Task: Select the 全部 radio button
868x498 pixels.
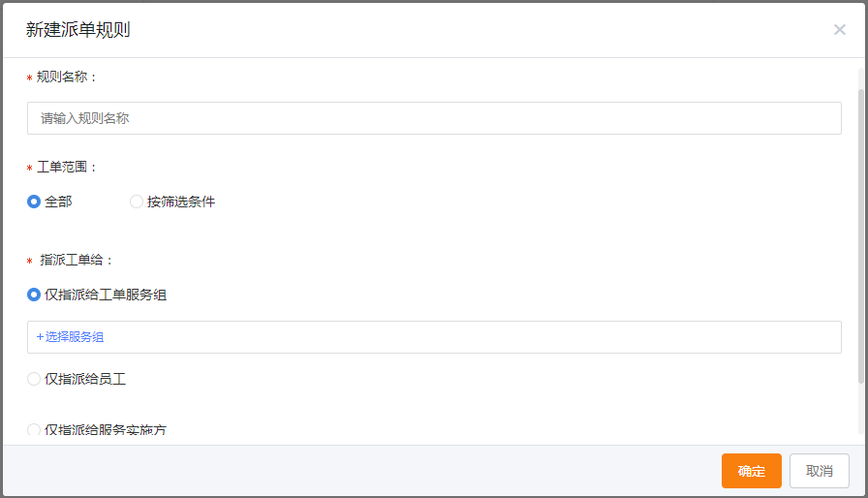Action: [34, 202]
